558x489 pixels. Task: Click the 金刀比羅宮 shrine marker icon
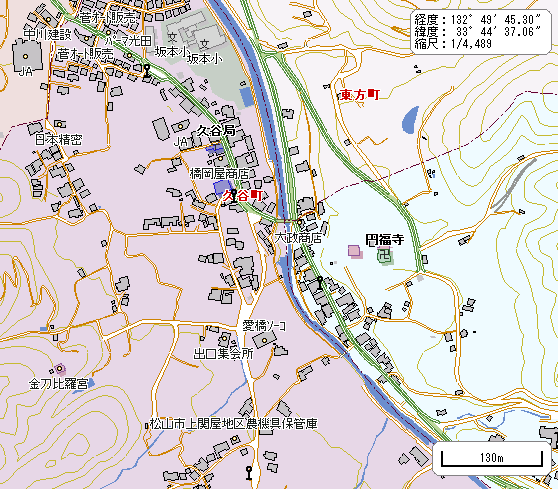59,368
